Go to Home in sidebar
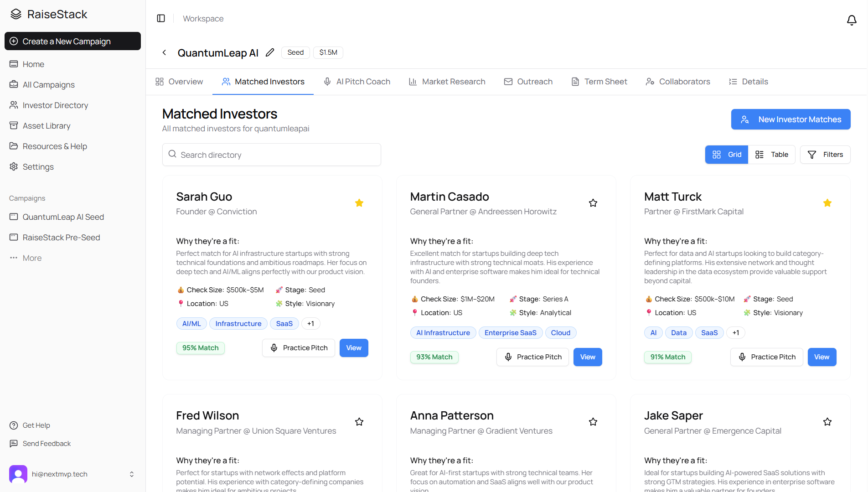 click(72, 64)
